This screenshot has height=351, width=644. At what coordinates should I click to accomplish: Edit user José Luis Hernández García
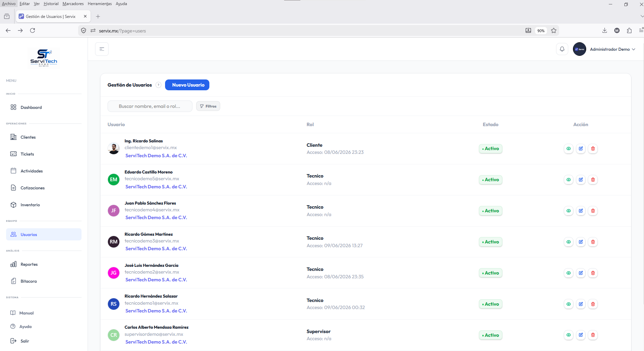581,273
